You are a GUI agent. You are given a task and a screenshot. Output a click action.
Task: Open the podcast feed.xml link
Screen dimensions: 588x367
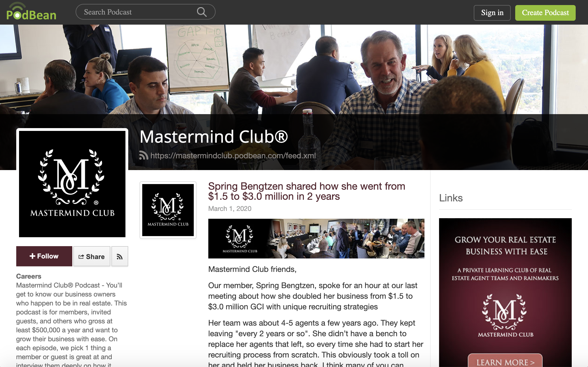click(233, 156)
